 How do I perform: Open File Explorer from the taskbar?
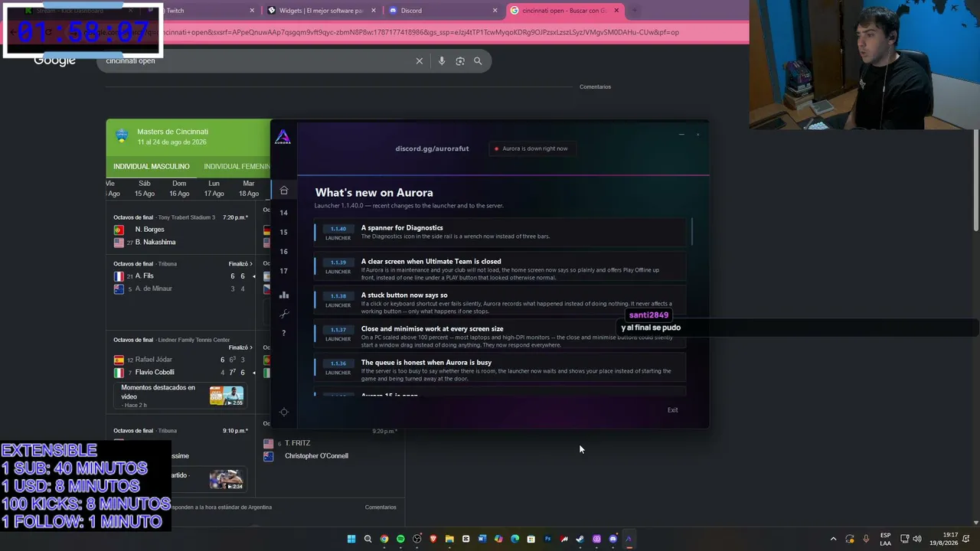pos(449,539)
